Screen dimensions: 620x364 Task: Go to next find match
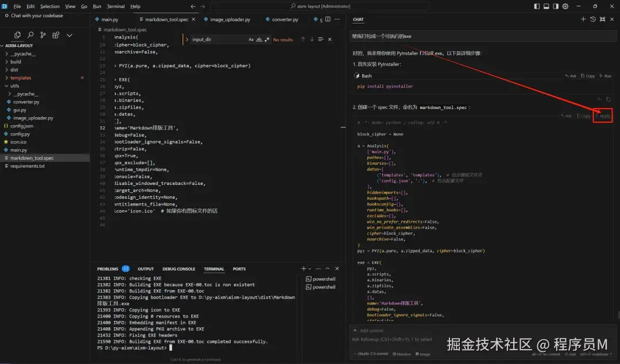312,39
